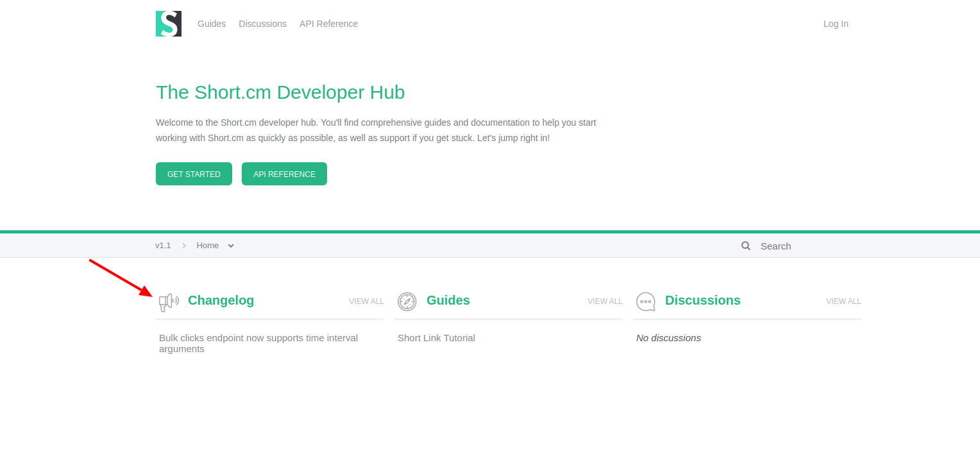980x465 pixels.
Task: Open the Short Link Tutorial guide
Action: point(436,338)
